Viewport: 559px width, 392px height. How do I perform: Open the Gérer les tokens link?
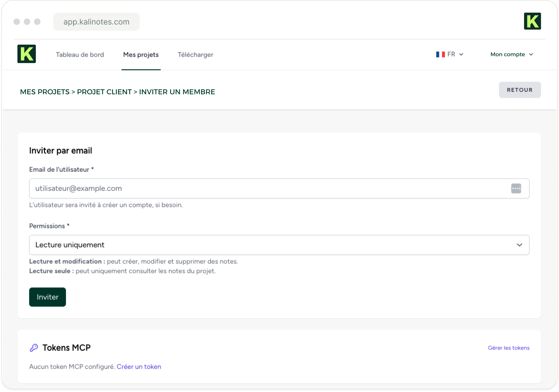(x=509, y=348)
